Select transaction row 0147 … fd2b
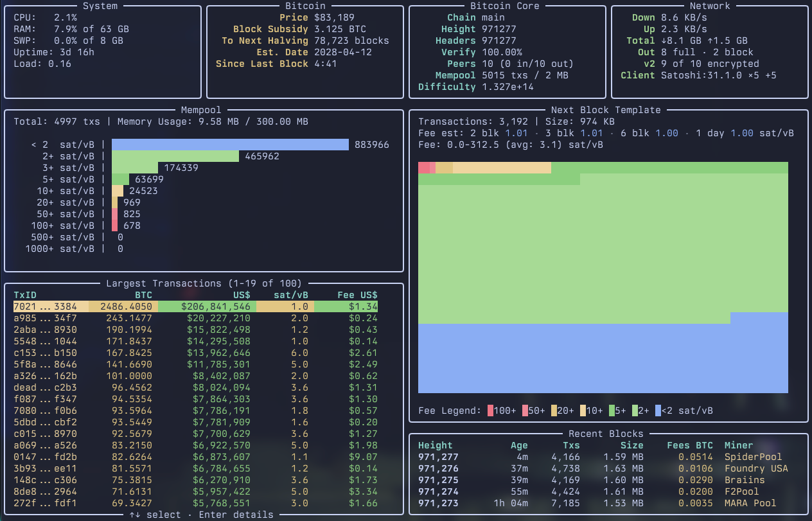 [x=196, y=457]
